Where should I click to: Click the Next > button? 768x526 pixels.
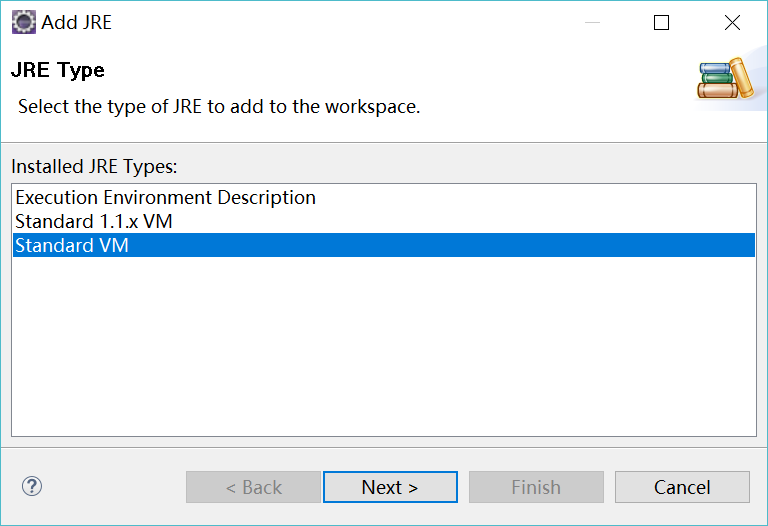point(390,487)
